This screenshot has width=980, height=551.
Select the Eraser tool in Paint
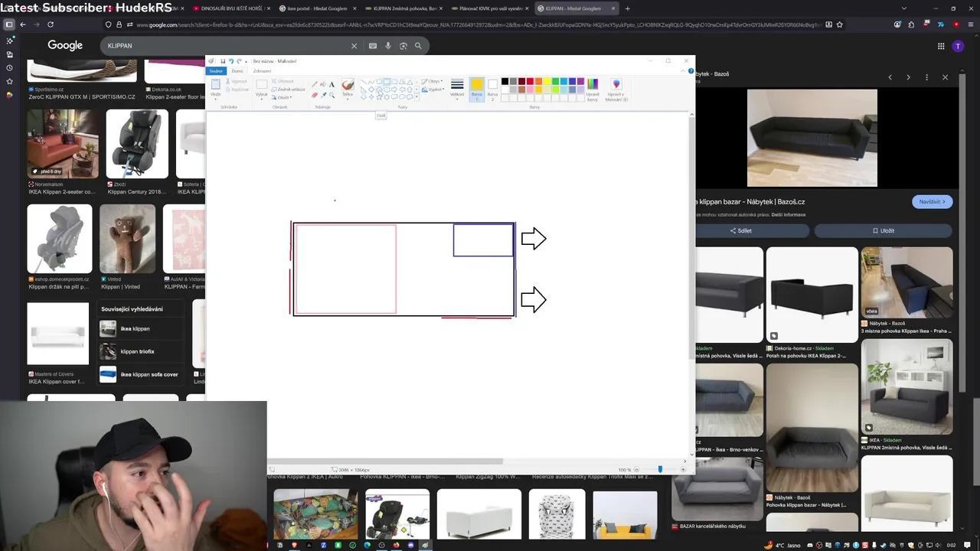[315, 95]
